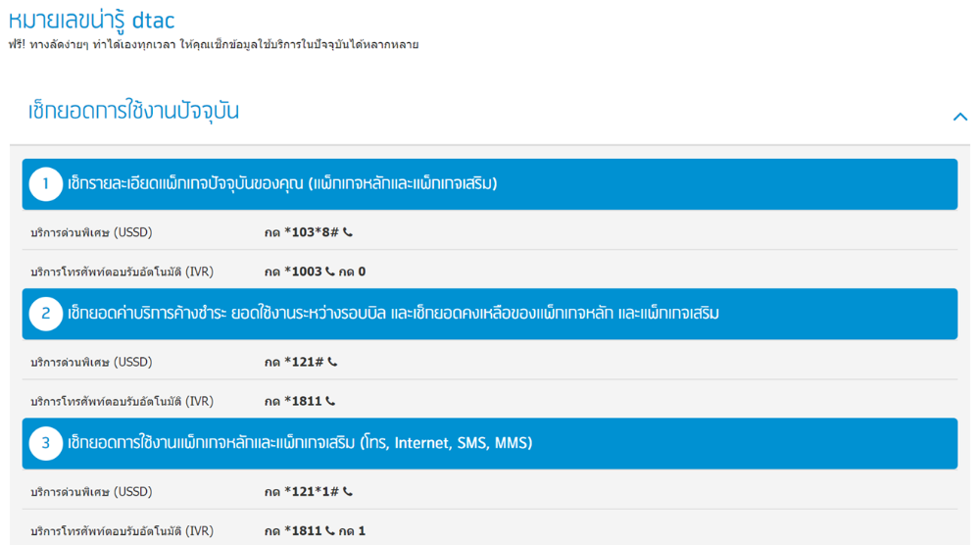Click the phone icon after *121*1#
This screenshot has height=545, width=980.
[348, 492]
